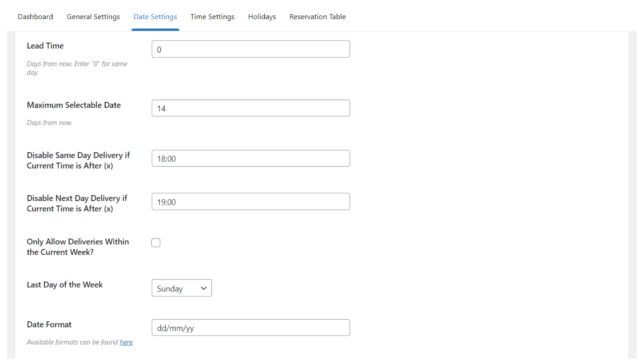View the Reservation Table tab

pos(317,16)
